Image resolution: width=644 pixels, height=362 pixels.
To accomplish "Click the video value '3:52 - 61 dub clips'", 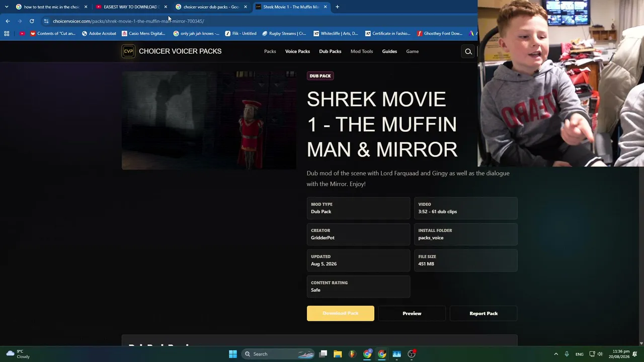I will pyautogui.click(x=438, y=212).
